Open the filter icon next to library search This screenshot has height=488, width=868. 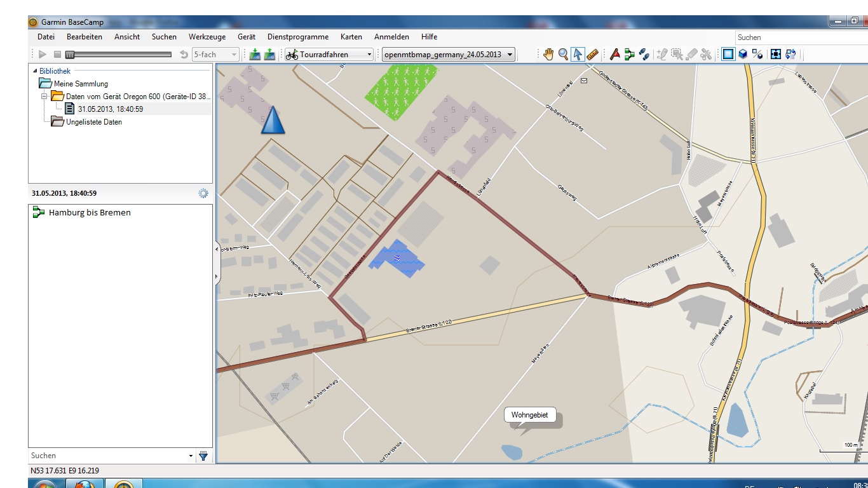[203, 456]
